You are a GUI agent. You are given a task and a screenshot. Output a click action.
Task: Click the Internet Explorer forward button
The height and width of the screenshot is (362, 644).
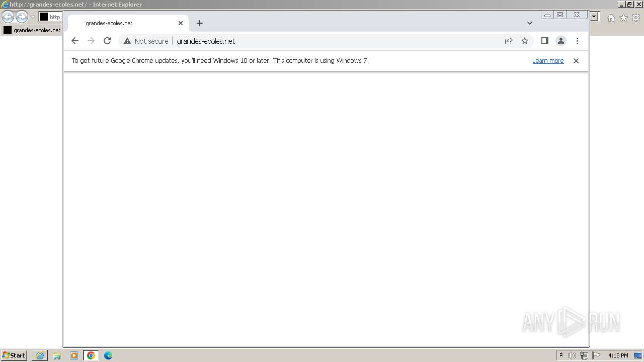[x=22, y=17]
